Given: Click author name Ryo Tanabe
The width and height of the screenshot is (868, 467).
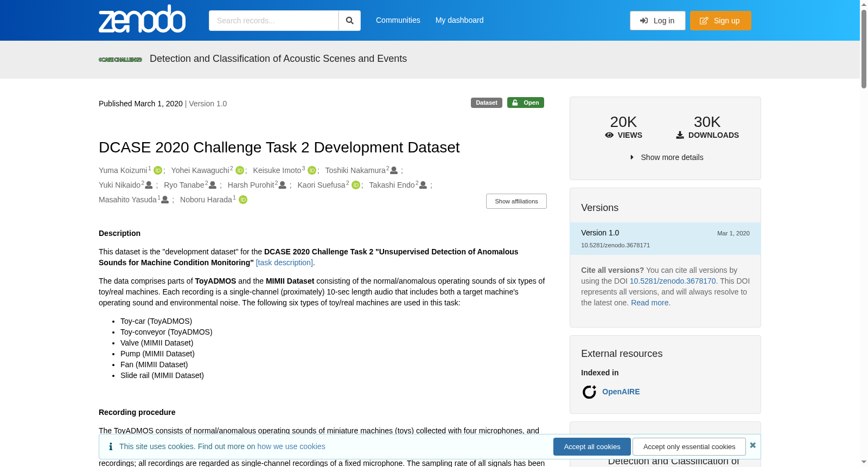Looking at the screenshot, I should pyautogui.click(x=184, y=185).
